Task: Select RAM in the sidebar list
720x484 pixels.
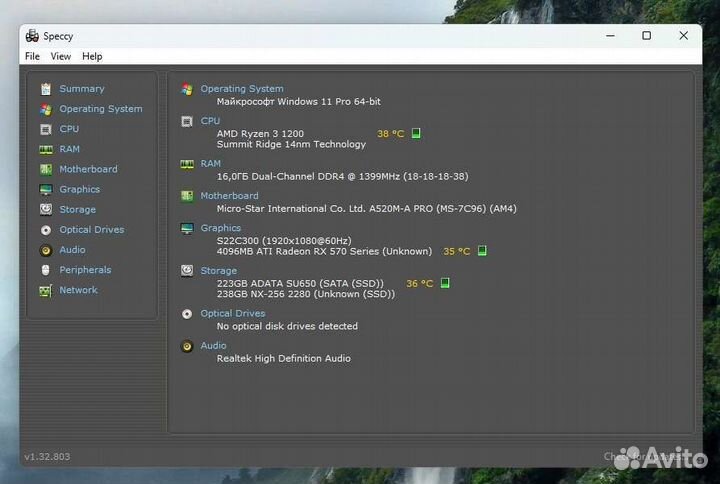Action: click(x=69, y=149)
